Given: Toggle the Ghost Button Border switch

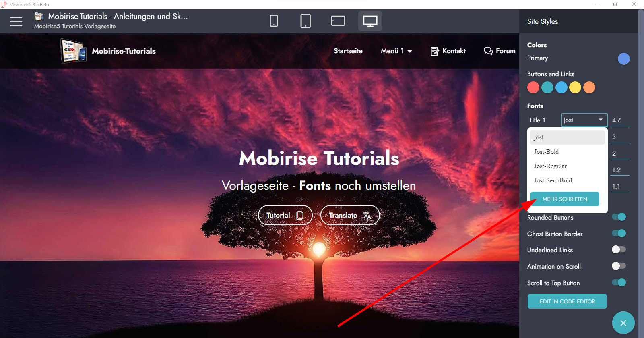Looking at the screenshot, I should (619, 233).
